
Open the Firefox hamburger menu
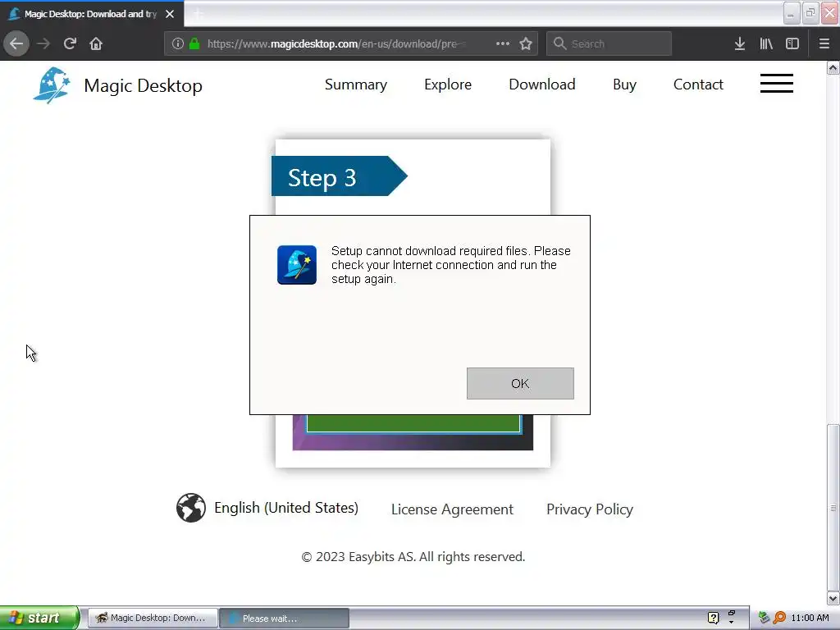pyautogui.click(x=824, y=43)
